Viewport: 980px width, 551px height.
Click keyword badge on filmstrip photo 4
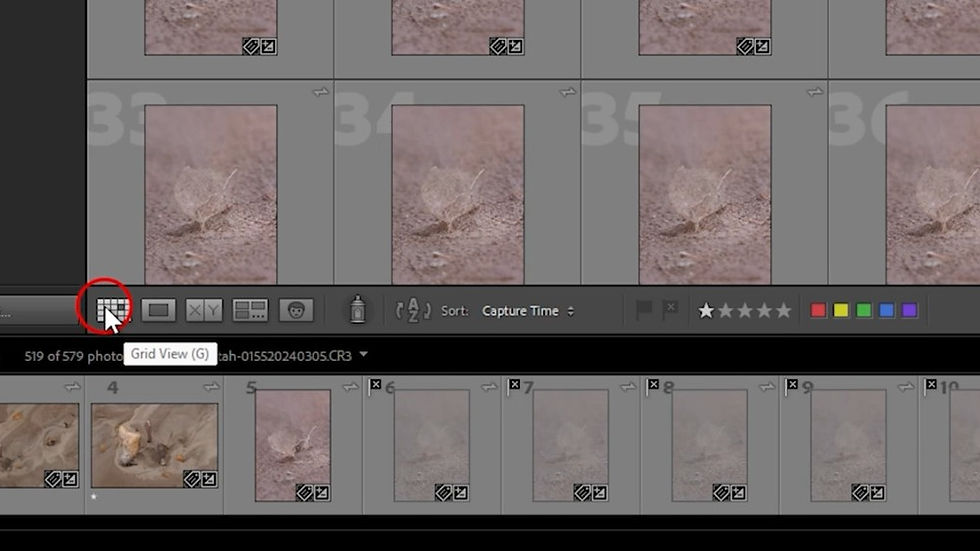coord(192,479)
